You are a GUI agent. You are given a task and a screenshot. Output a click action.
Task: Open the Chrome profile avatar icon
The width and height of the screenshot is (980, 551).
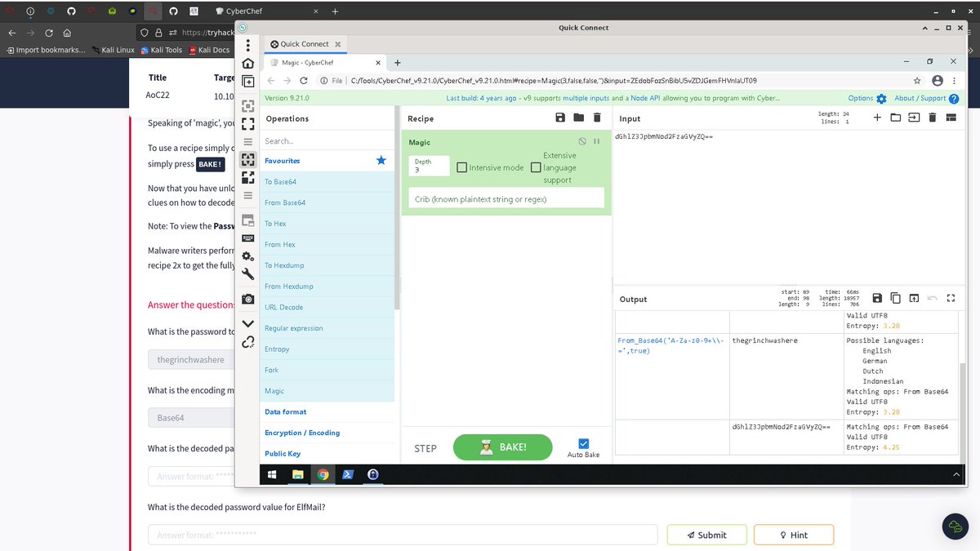pos(938,81)
